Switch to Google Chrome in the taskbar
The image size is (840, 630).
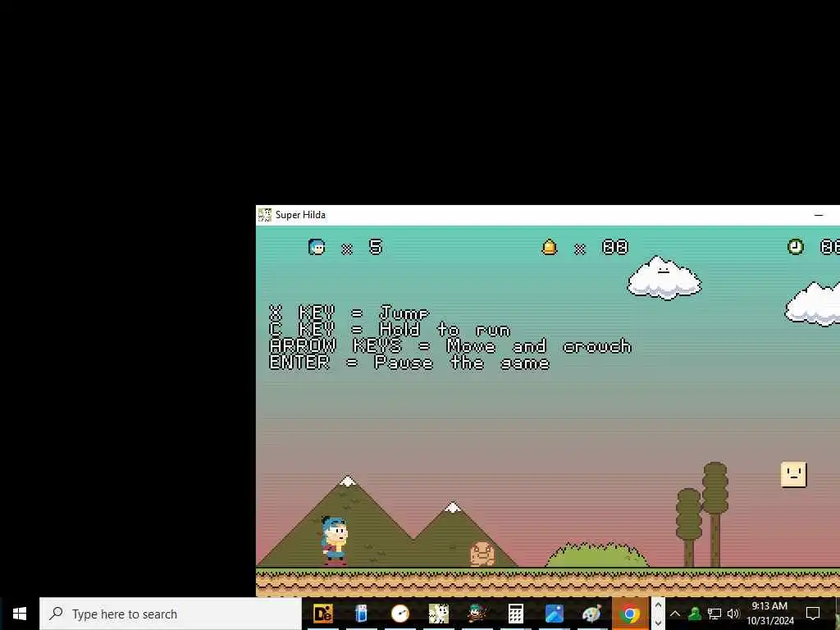[630, 614]
